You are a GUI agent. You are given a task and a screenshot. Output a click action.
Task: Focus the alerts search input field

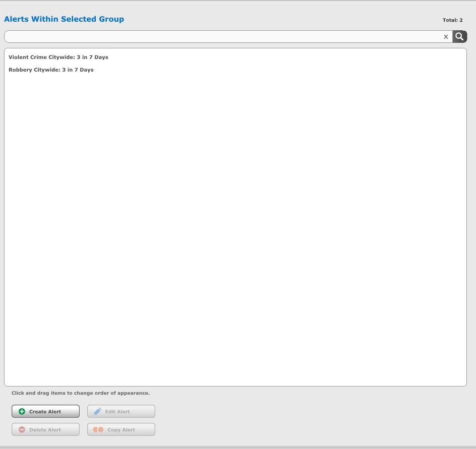[x=222, y=37]
